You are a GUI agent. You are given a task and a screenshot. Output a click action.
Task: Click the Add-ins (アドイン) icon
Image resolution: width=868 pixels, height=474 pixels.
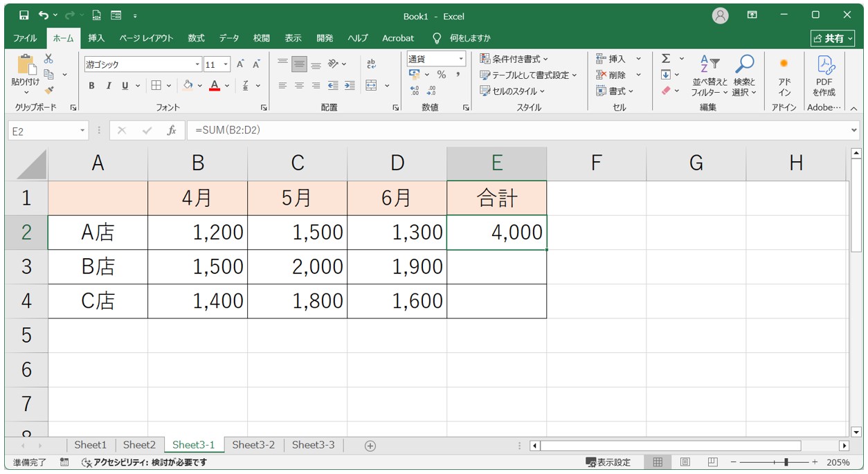[x=784, y=75]
